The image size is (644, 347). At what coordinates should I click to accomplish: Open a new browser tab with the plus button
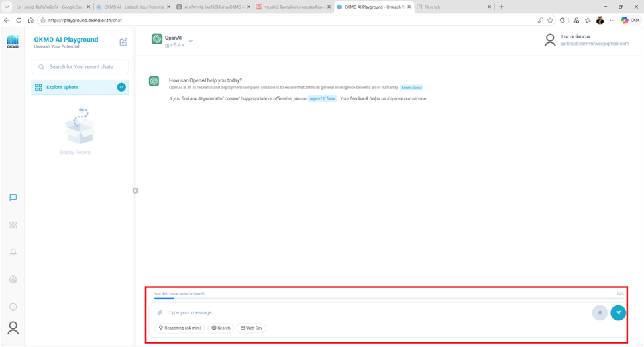coord(501,7)
